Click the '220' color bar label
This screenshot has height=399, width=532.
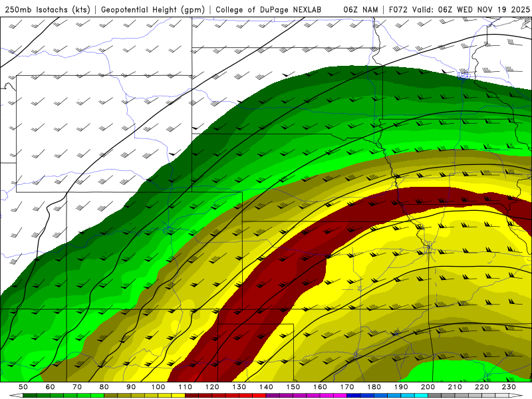[481, 387]
